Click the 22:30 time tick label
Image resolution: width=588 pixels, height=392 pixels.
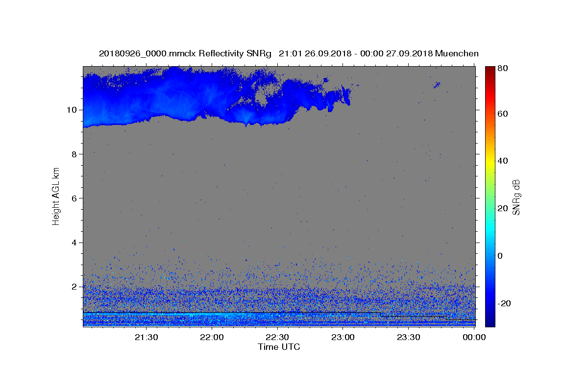coord(278,337)
